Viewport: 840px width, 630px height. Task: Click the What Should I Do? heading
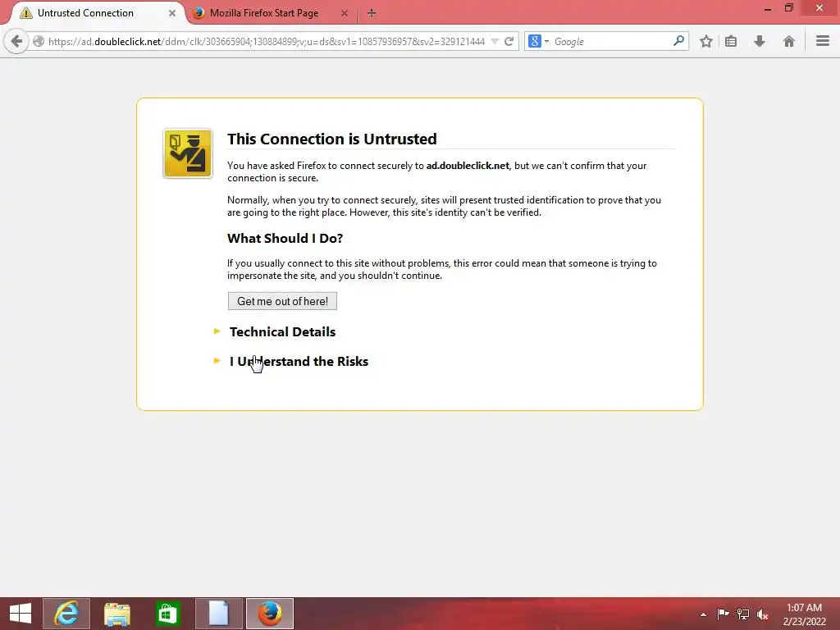[x=285, y=239]
